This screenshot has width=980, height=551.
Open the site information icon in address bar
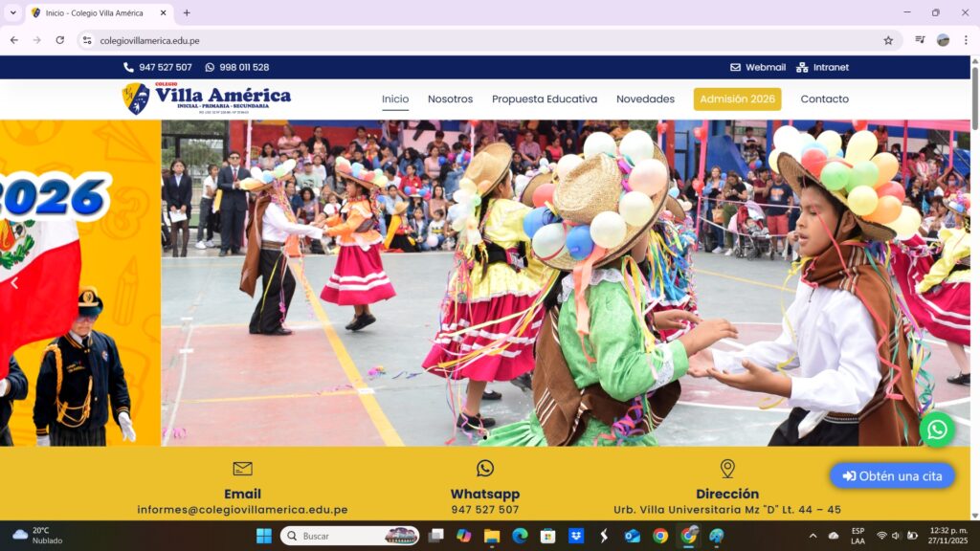point(87,40)
